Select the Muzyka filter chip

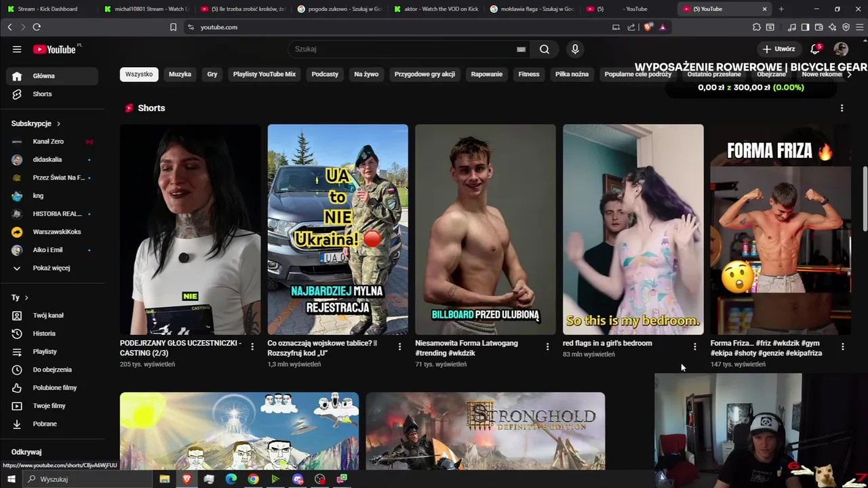(x=180, y=74)
